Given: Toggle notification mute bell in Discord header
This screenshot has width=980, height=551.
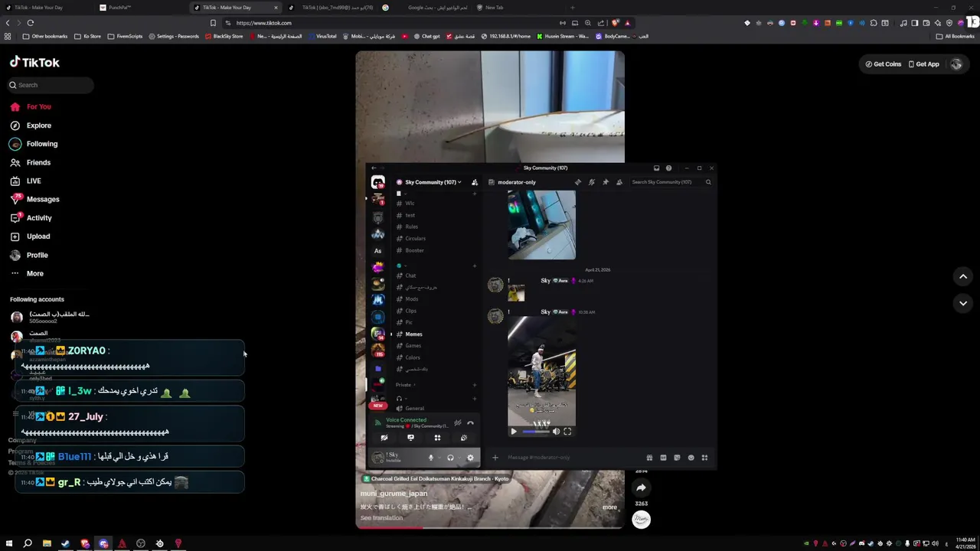Looking at the screenshot, I should click(592, 182).
